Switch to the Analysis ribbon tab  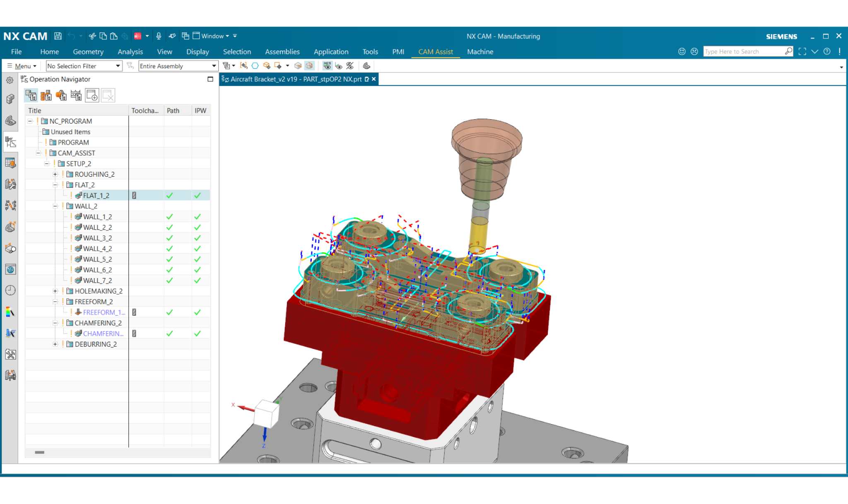(130, 52)
